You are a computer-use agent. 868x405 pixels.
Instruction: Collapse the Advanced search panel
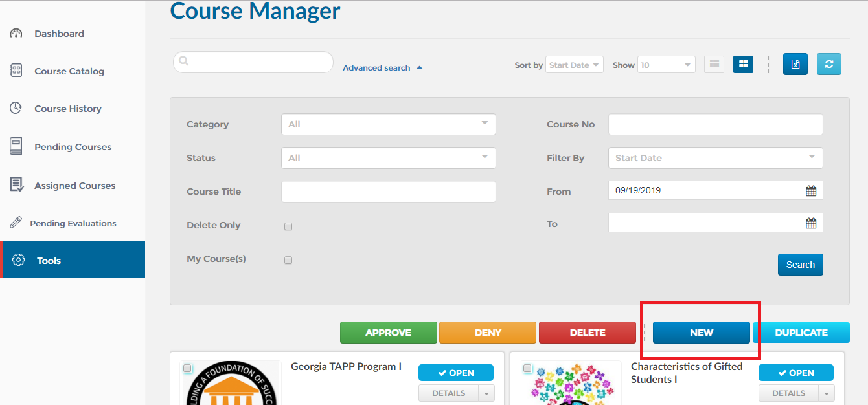pyautogui.click(x=382, y=68)
